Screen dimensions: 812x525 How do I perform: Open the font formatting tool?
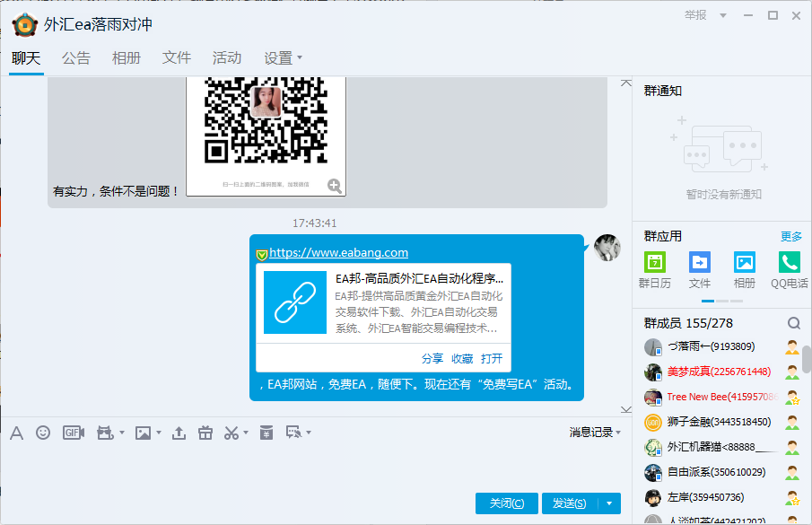tap(16, 433)
